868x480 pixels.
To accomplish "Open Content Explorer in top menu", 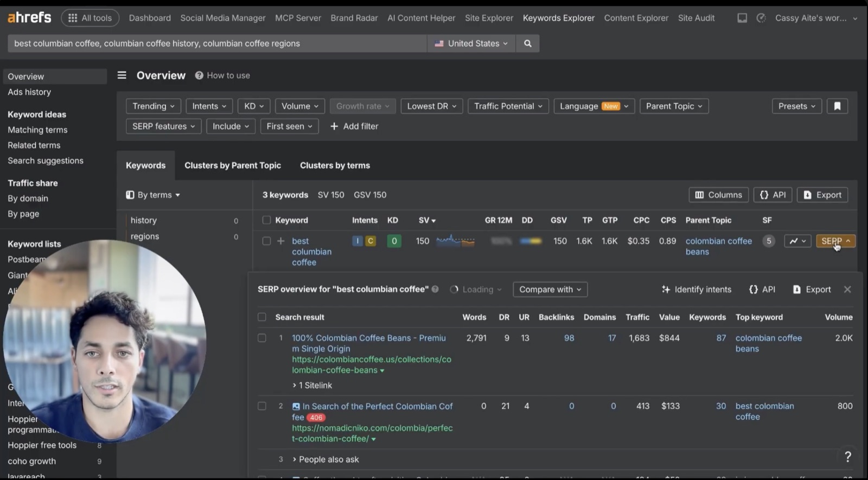I will pyautogui.click(x=636, y=18).
